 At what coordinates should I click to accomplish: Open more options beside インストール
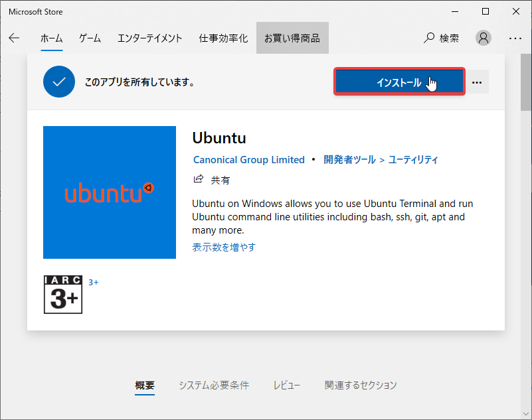pos(477,82)
